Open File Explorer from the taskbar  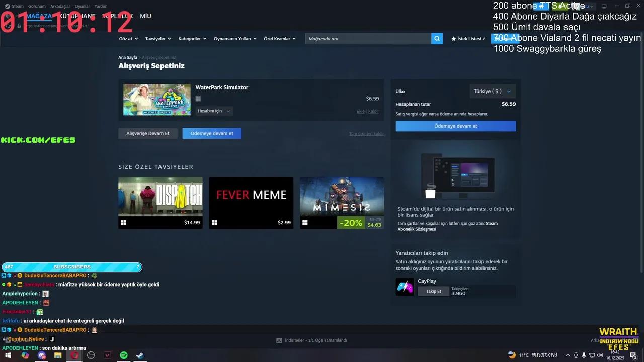point(58,355)
